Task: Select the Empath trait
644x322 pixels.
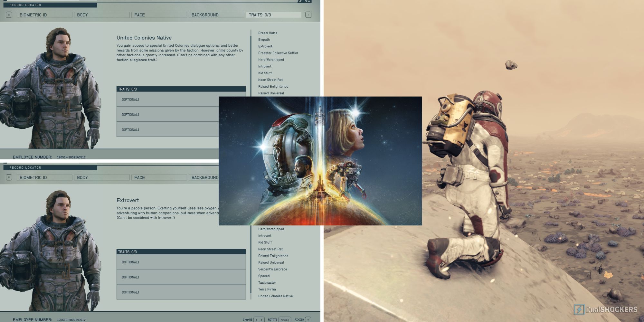Action: pyautogui.click(x=264, y=40)
